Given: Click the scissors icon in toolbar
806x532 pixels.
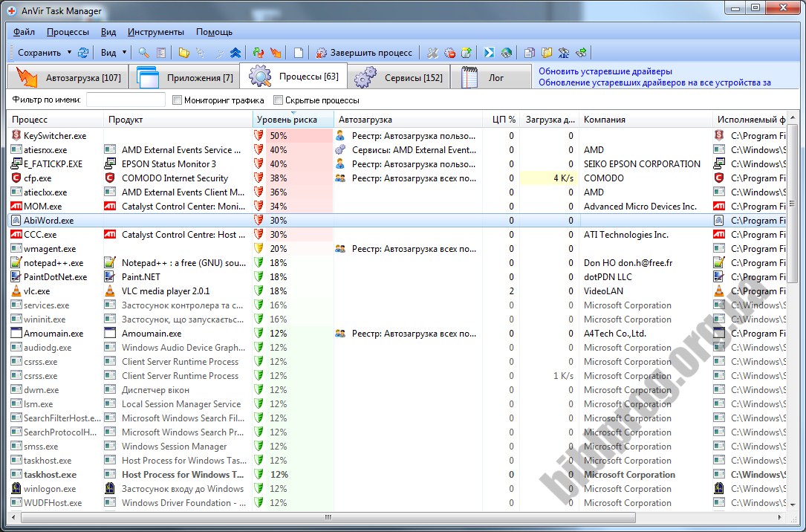Looking at the screenshot, I should coord(433,53).
